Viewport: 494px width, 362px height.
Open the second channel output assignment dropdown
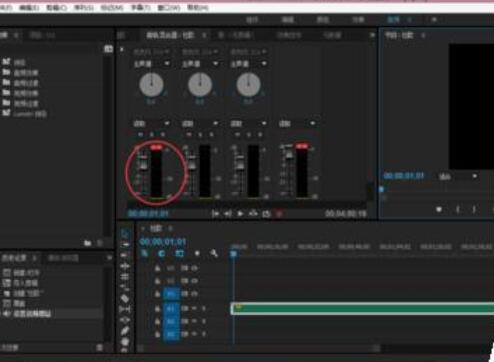click(200, 63)
